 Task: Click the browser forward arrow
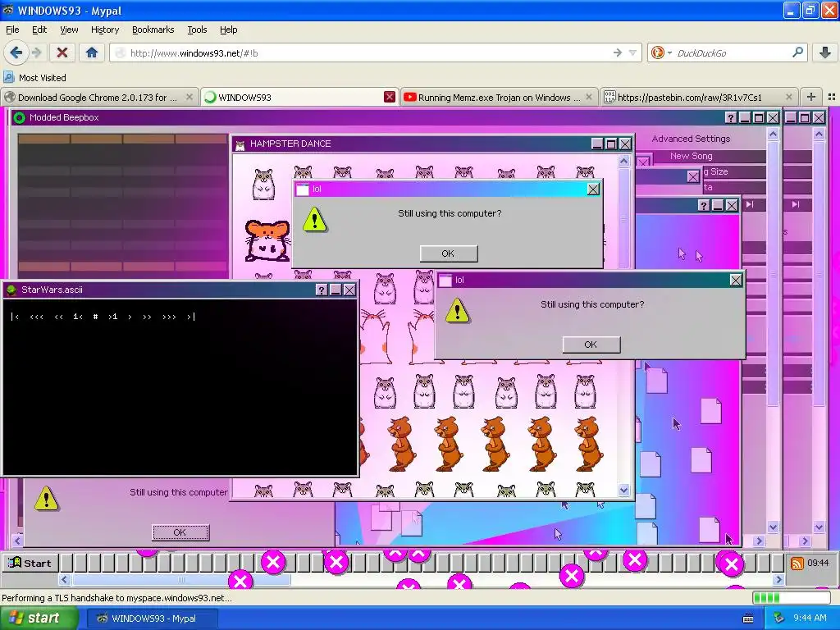(36, 52)
